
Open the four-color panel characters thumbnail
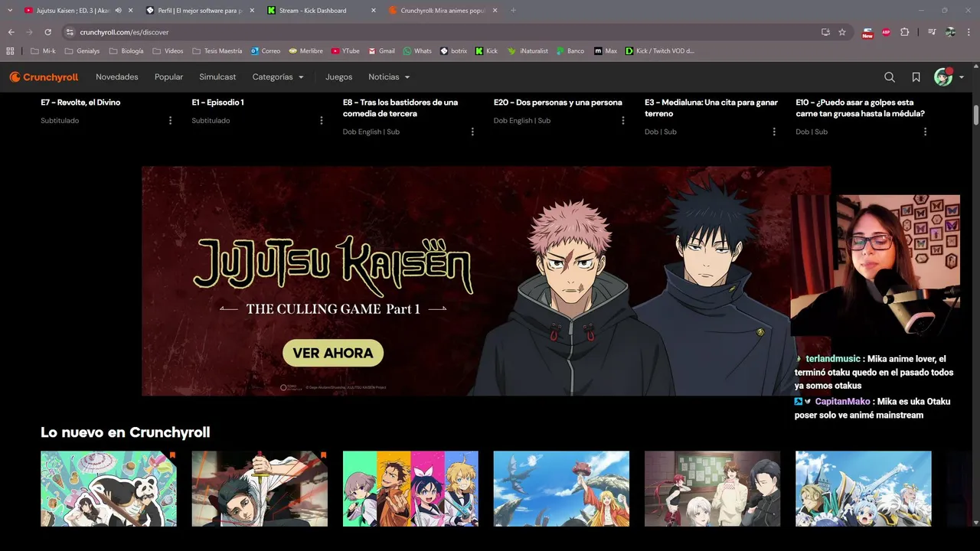(410, 488)
